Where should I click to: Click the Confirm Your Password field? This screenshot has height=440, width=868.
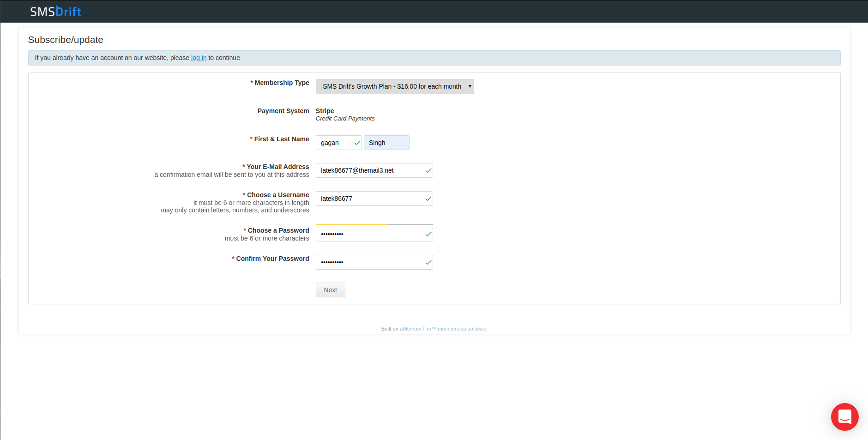pos(374,262)
